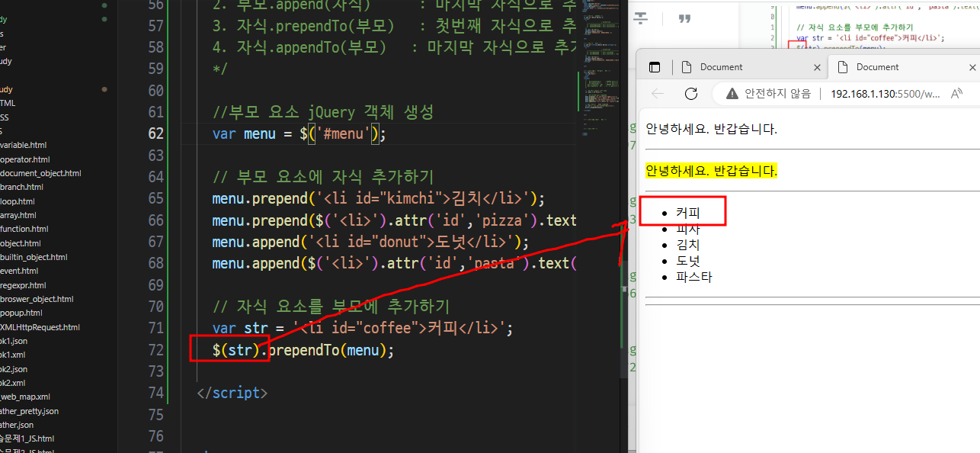Click the donut append line of code
980x453 pixels.
[370, 243]
